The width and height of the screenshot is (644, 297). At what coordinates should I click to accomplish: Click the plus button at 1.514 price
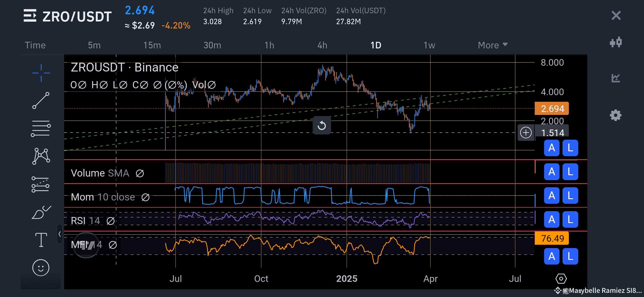coord(526,133)
